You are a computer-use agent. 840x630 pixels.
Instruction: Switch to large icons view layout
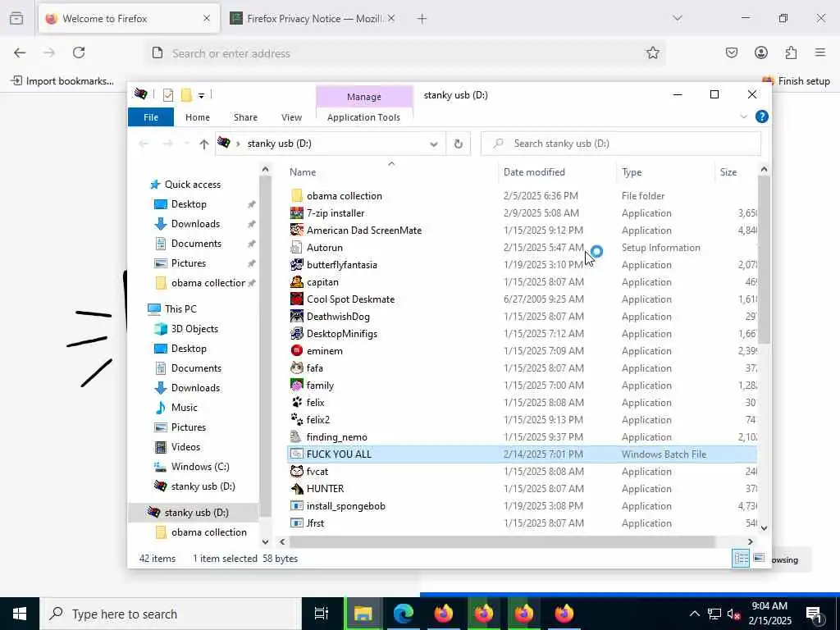[759, 558]
